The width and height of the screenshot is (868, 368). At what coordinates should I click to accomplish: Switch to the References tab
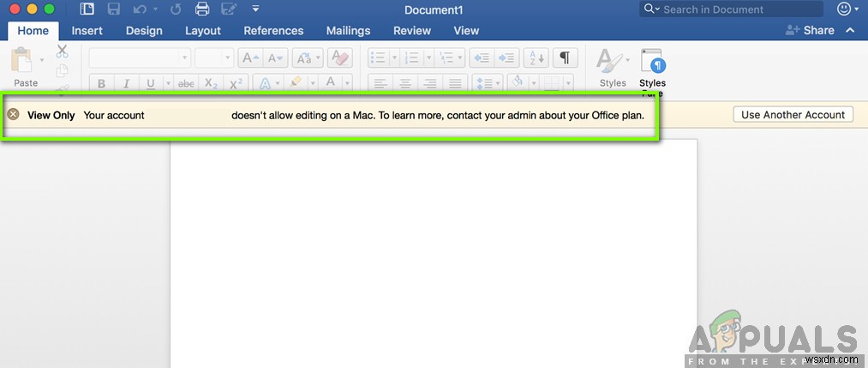click(x=273, y=31)
